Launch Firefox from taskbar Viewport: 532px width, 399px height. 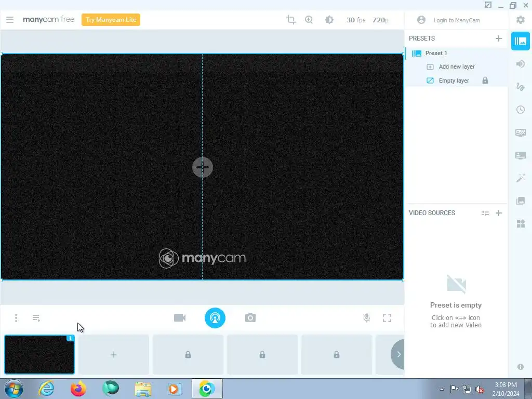[78, 389]
